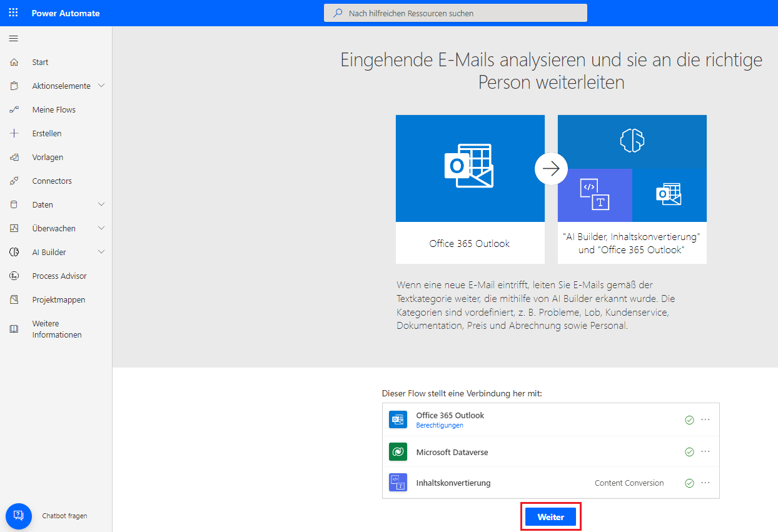
Task: Click the Microsoft Dataverse connection icon
Action: 398,451
